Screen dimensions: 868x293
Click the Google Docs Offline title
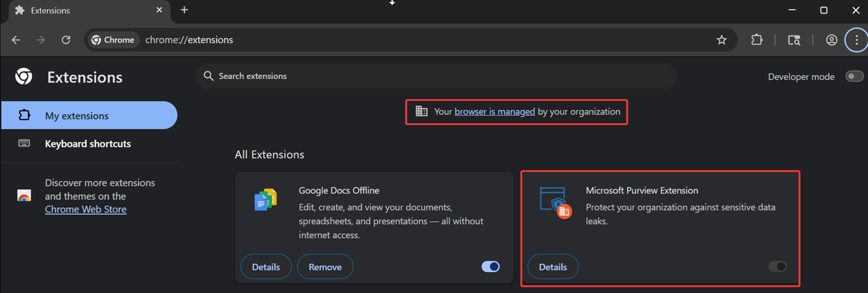[x=339, y=190]
